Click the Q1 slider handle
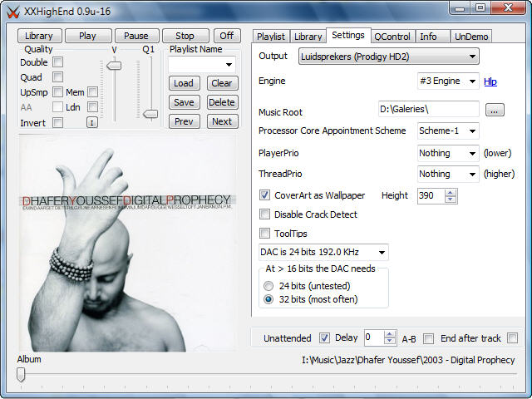The height and width of the screenshot is (399, 532). click(x=150, y=114)
